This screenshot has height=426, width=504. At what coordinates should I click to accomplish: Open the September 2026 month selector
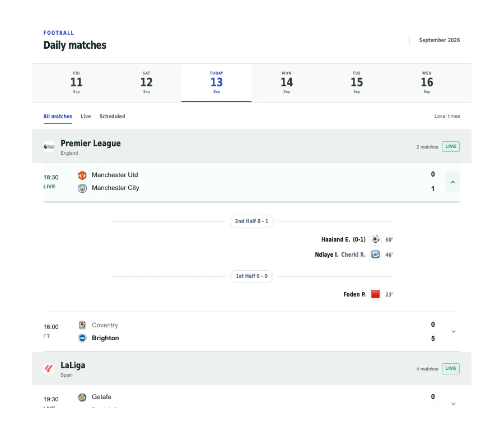click(x=440, y=40)
